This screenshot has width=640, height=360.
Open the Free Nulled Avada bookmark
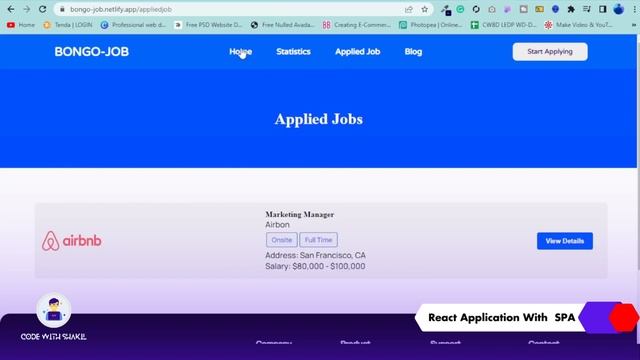pyautogui.click(x=283, y=25)
